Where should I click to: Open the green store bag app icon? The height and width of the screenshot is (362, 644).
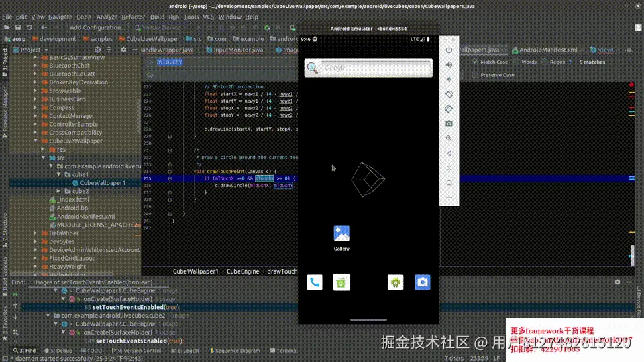tap(341, 282)
